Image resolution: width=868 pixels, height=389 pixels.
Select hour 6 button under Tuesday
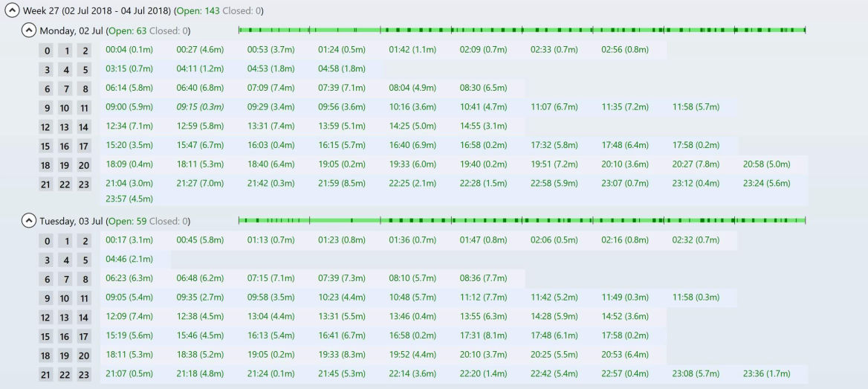click(x=47, y=280)
